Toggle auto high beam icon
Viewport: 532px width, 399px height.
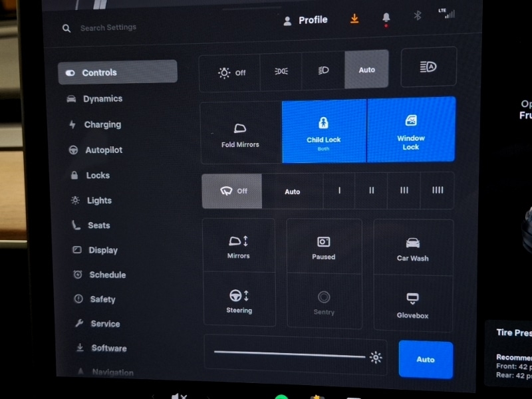tap(428, 67)
